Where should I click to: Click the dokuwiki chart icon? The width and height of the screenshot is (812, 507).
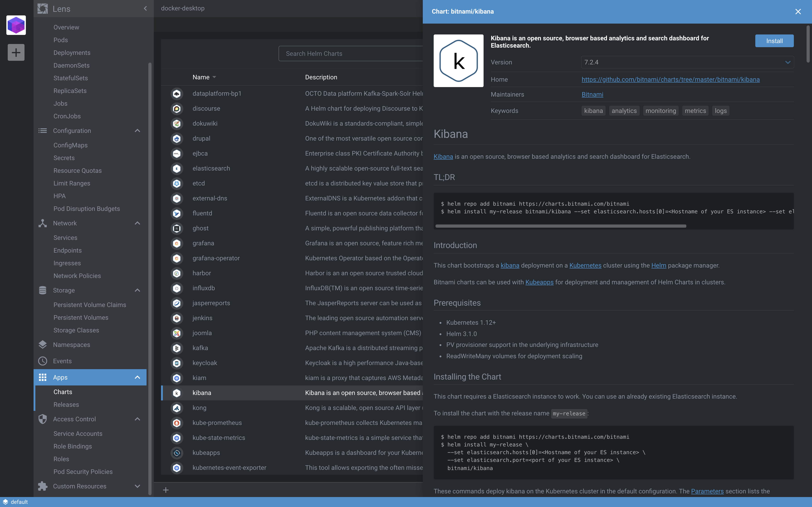tap(177, 123)
